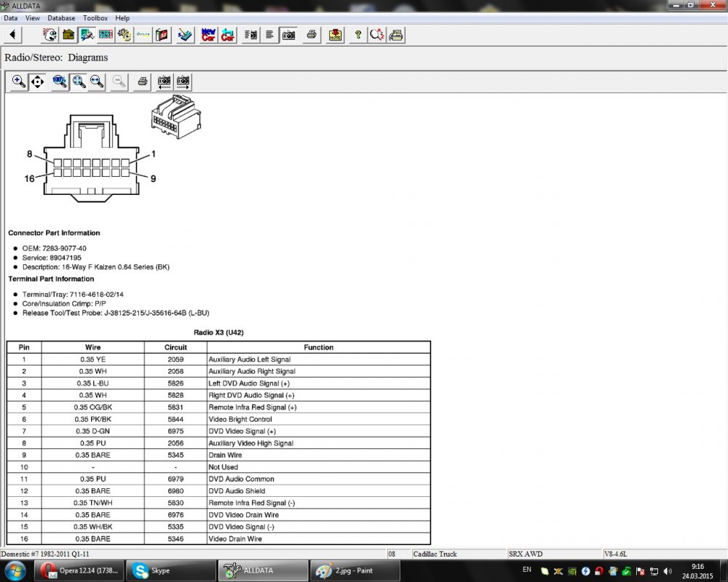Click the back arrow button in toolbar
Image resolution: width=728 pixels, height=582 pixels.
[13, 35]
